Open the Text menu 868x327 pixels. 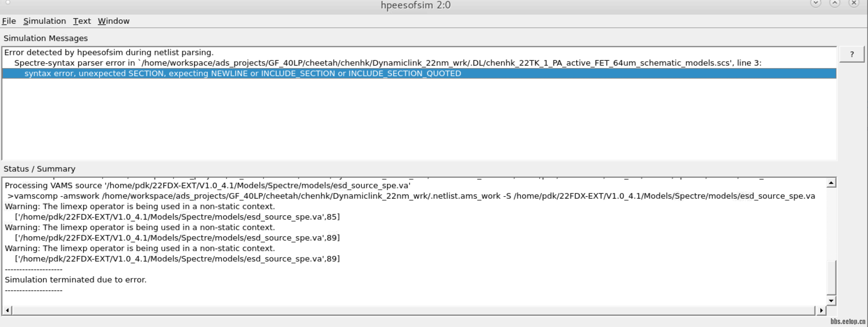(82, 21)
